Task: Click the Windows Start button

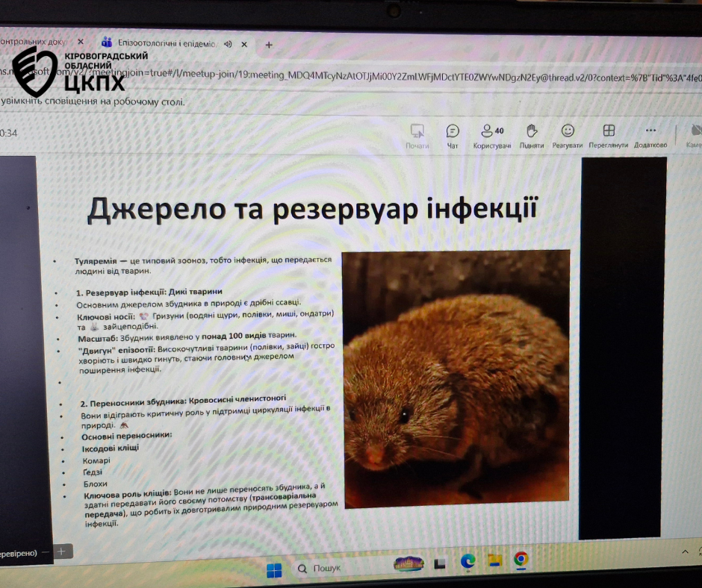Action: pyautogui.click(x=274, y=571)
